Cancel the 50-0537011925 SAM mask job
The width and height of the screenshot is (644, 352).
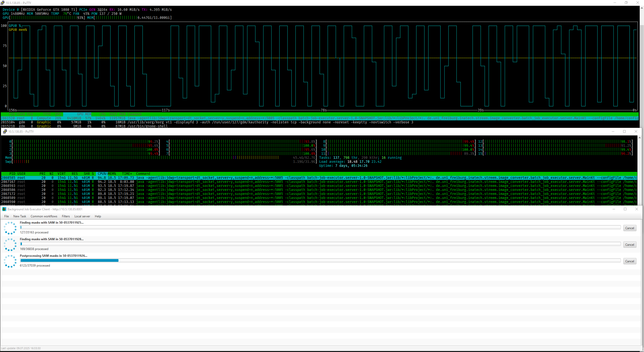[630, 228]
